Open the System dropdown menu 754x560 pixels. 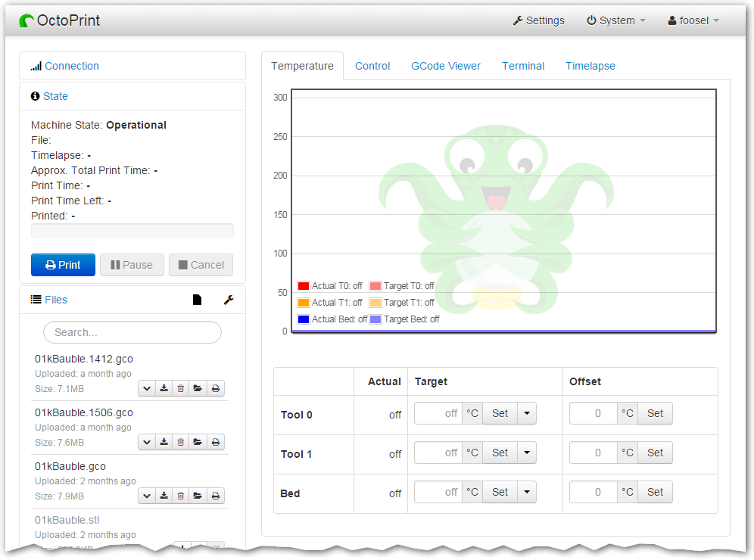click(615, 20)
